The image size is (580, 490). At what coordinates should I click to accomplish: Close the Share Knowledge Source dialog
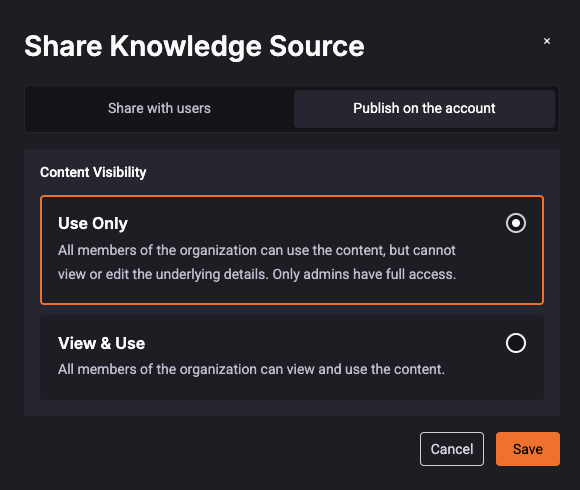point(547,41)
